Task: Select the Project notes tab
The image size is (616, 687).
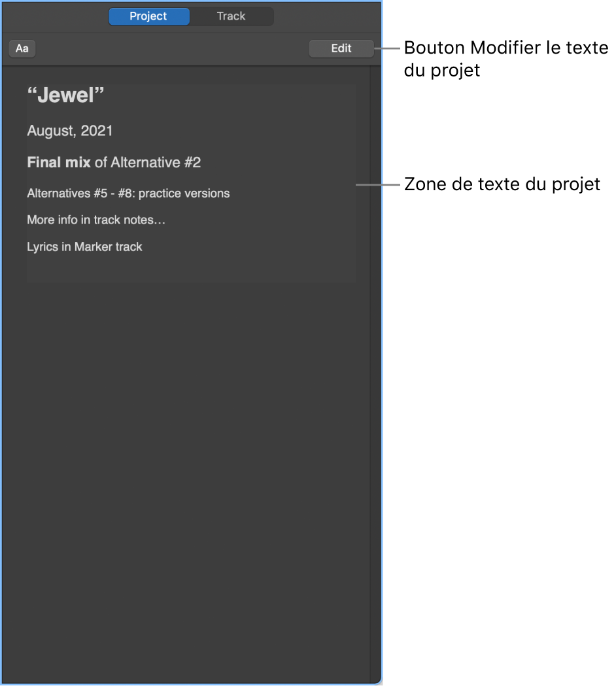Action: click(x=148, y=16)
